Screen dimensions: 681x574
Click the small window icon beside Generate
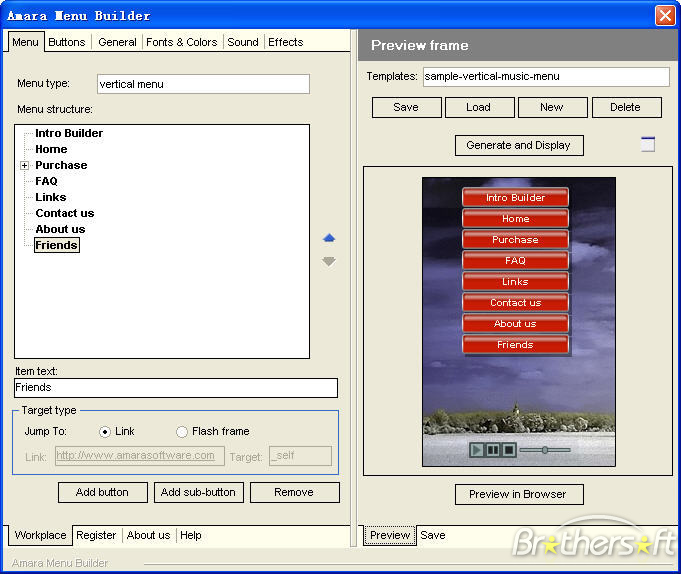point(648,144)
